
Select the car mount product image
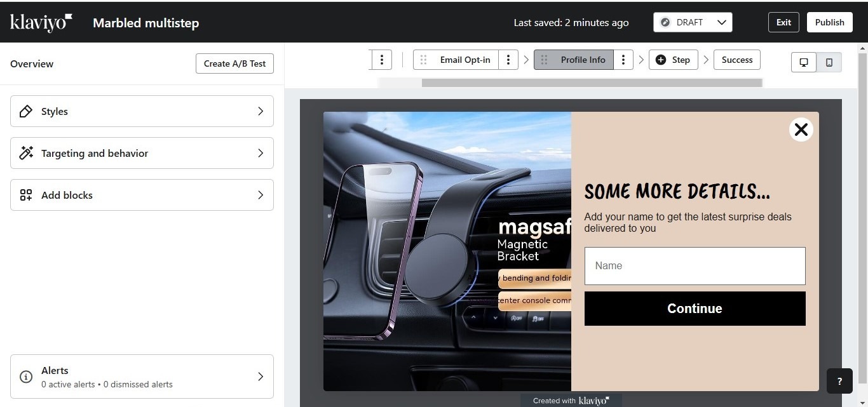point(447,251)
